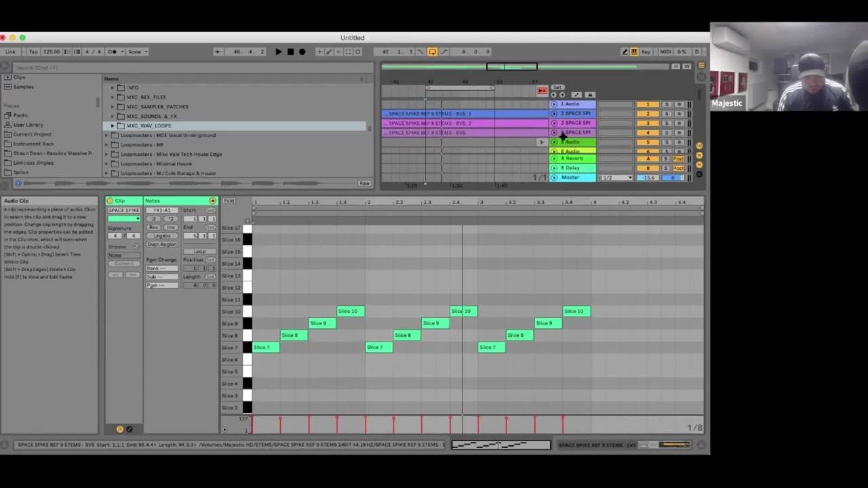Click the Set locator button
Screen dimensions: 868x488
(x=557, y=87)
